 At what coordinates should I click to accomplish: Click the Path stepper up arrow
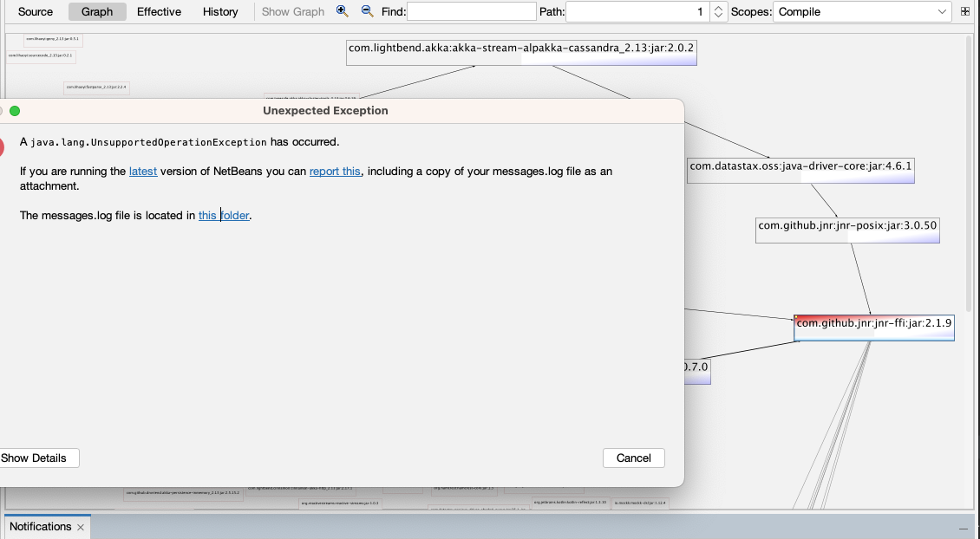tap(718, 8)
